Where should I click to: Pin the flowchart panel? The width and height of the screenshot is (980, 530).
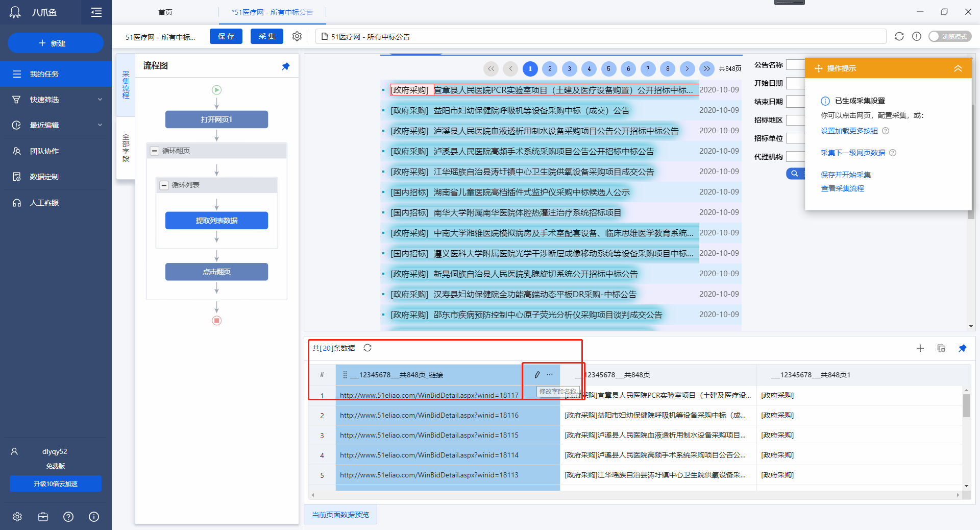(x=286, y=66)
